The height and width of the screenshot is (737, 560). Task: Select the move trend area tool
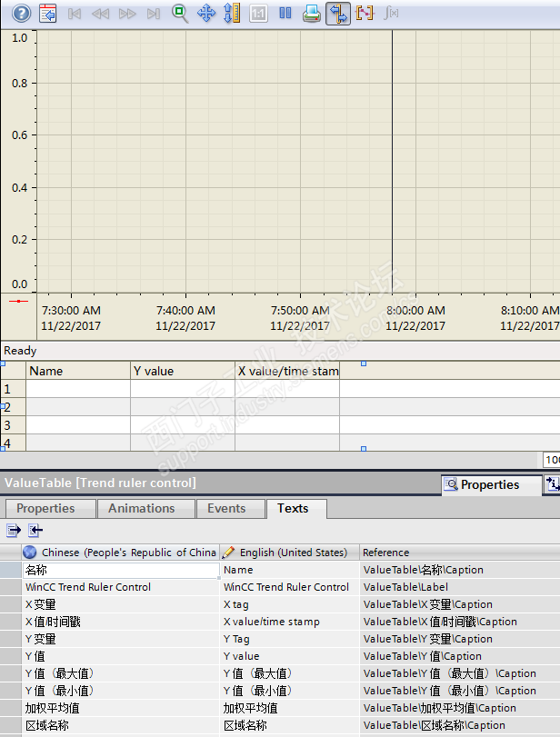tap(206, 13)
